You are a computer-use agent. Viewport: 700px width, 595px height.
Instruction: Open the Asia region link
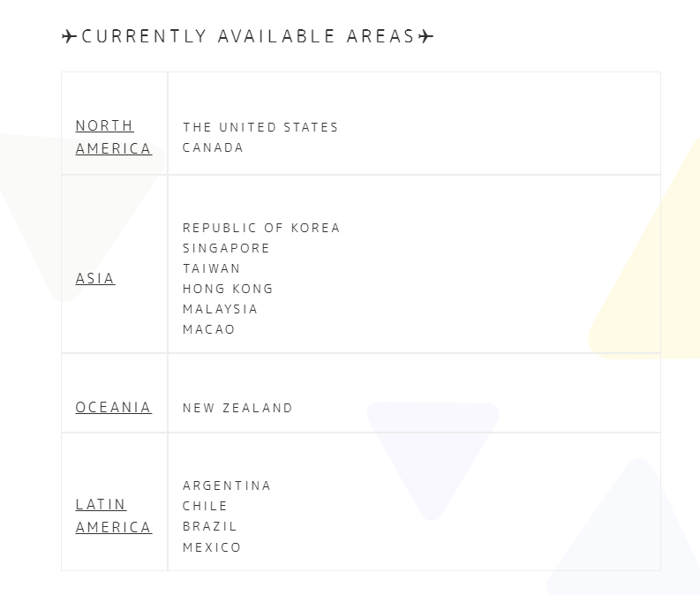tap(95, 278)
